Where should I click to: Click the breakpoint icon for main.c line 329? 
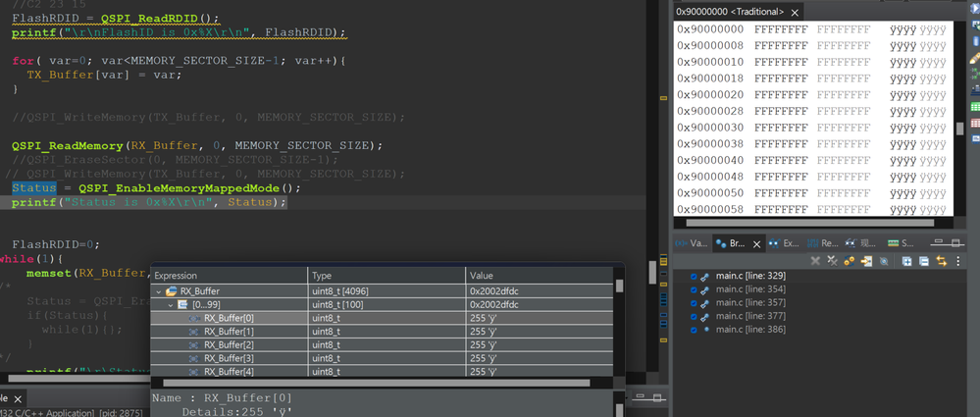coord(705,277)
